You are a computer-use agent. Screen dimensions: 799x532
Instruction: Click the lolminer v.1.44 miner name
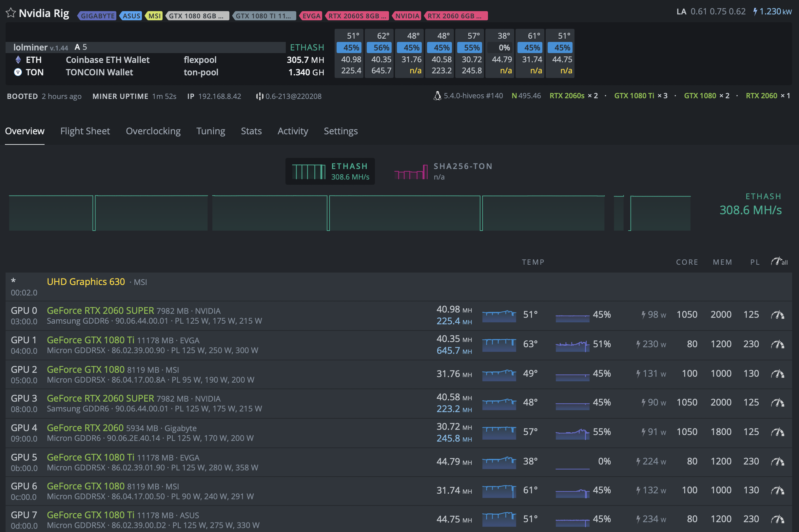coord(41,47)
